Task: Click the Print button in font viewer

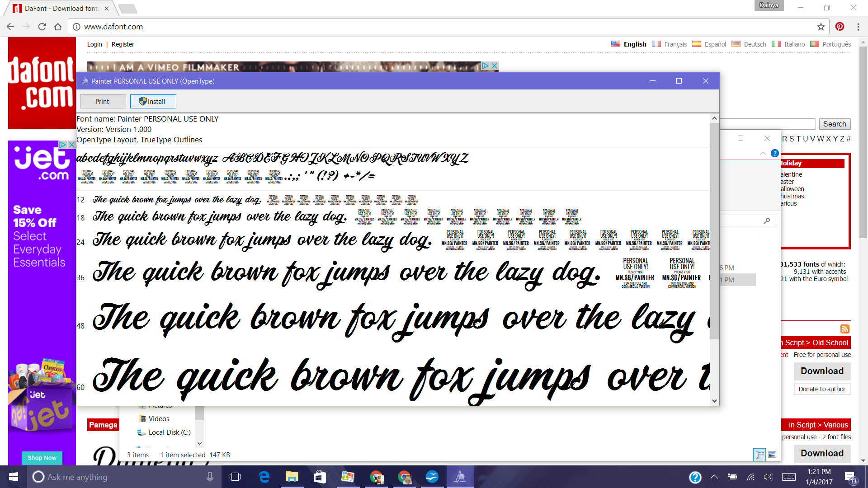Action: 103,102
